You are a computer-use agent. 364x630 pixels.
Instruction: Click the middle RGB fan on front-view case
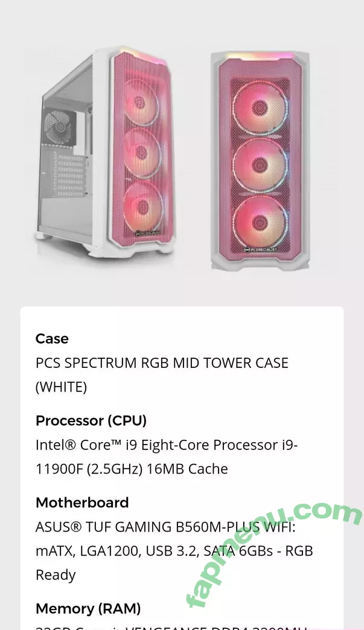260,165
